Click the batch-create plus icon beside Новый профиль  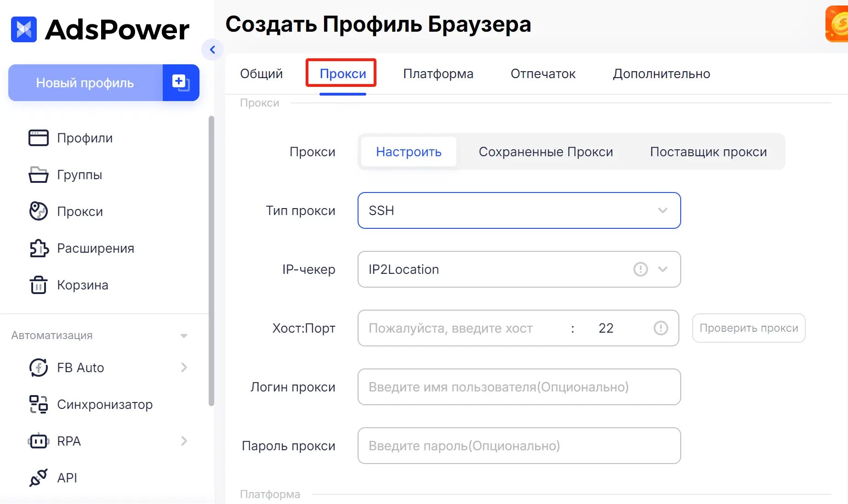pyautogui.click(x=181, y=83)
